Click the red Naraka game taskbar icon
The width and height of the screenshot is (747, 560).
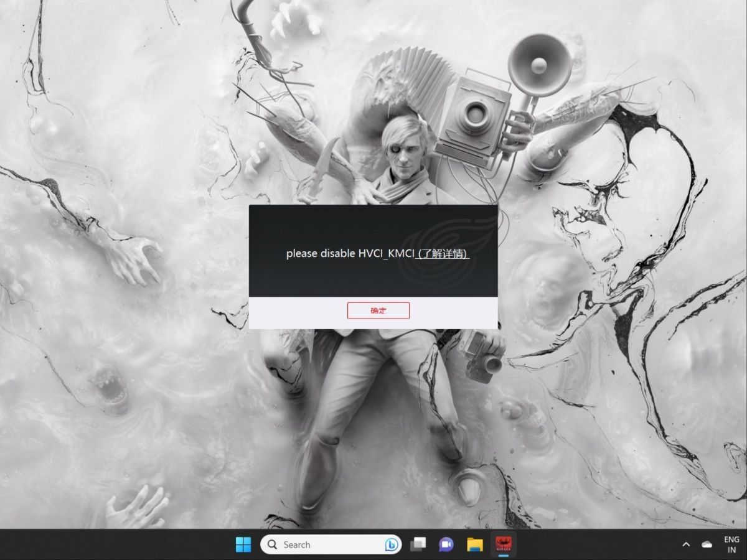tap(502, 544)
